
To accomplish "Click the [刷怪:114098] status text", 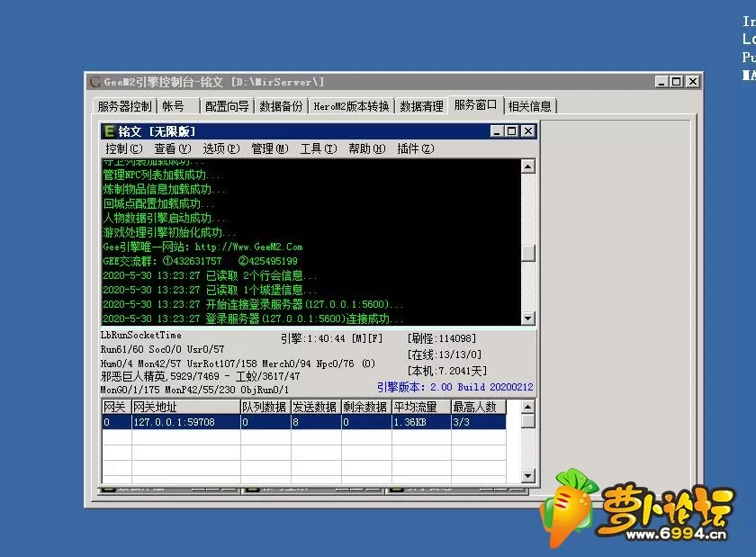I will point(442,338).
